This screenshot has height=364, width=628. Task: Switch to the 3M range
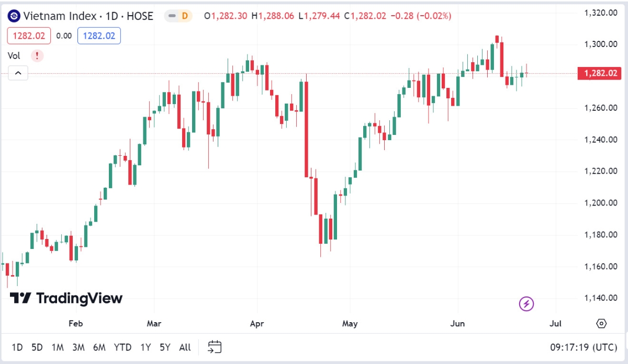click(x=78, y=347)
